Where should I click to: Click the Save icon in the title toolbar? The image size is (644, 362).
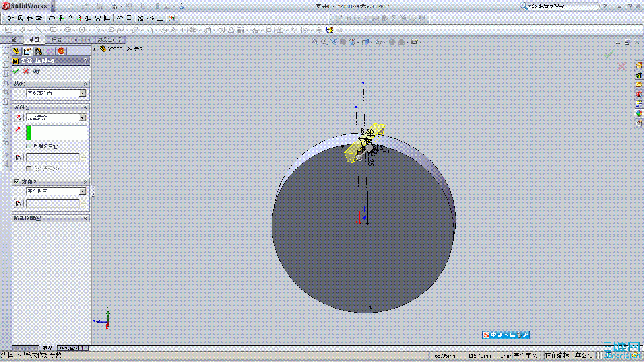[100, 6]
